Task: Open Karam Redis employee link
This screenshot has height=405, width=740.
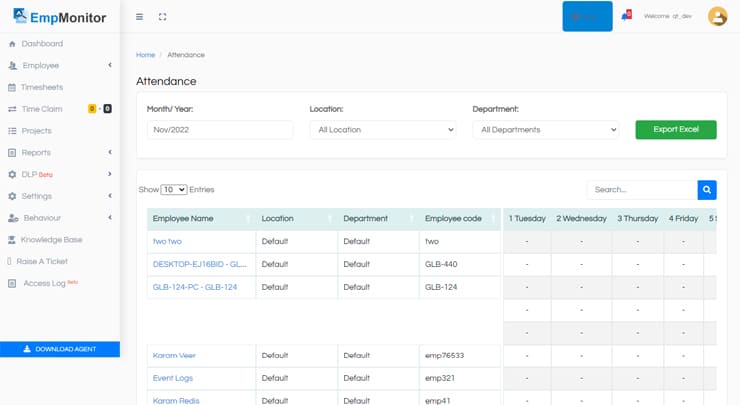Action: pos(176,401)
